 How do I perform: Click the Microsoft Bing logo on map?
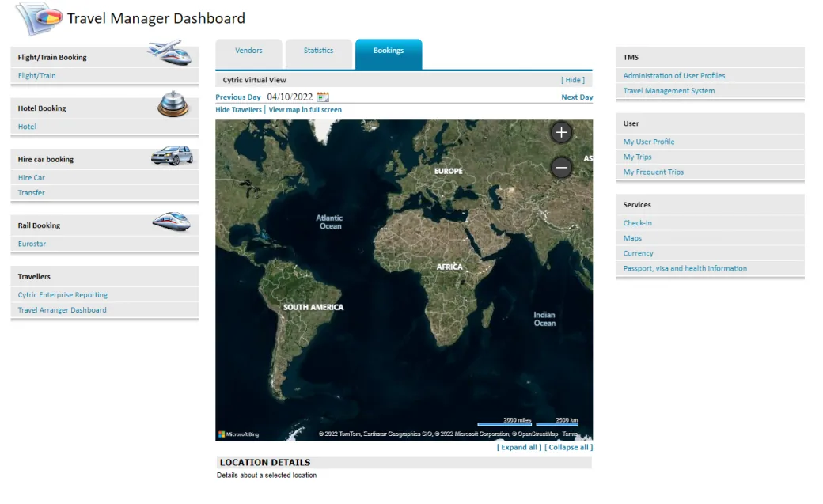(x=239, y=434)
